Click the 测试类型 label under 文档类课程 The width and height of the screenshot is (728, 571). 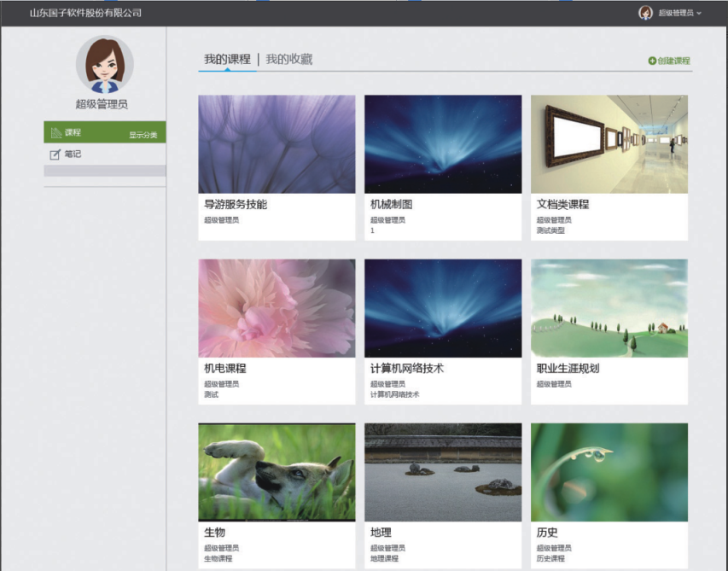pos(550,230)
